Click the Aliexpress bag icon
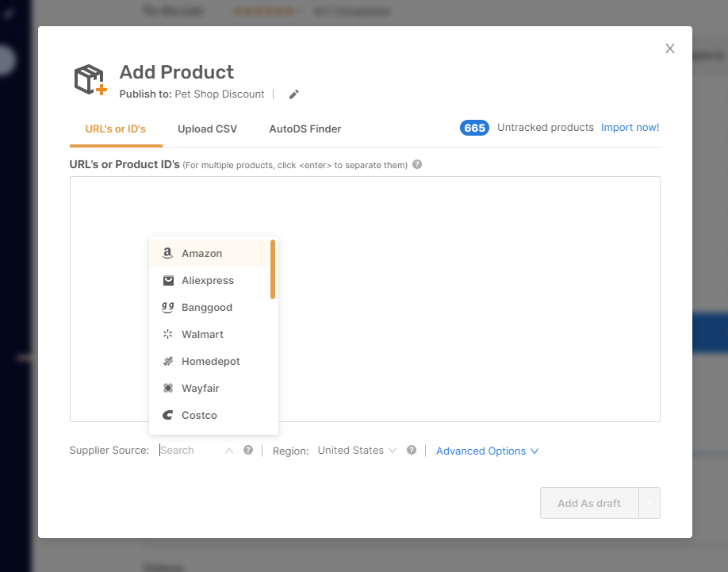Screen dimensions: 728x572 click(168, 280)
